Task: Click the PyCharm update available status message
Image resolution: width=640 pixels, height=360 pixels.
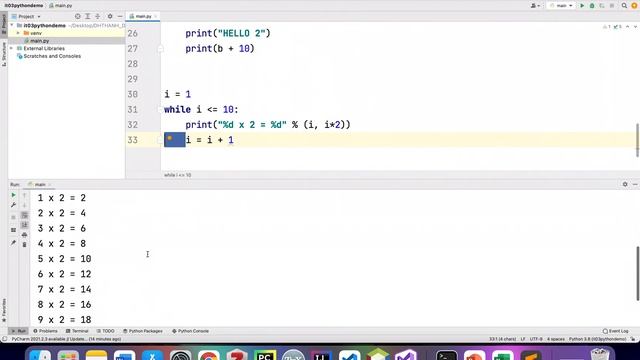Action: click(x=66, y=339)
